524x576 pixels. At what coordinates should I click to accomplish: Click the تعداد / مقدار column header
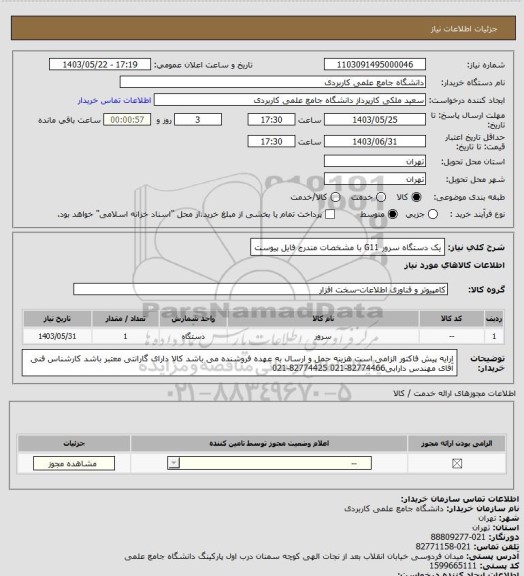pyautogui.click(x=125, y=318)
